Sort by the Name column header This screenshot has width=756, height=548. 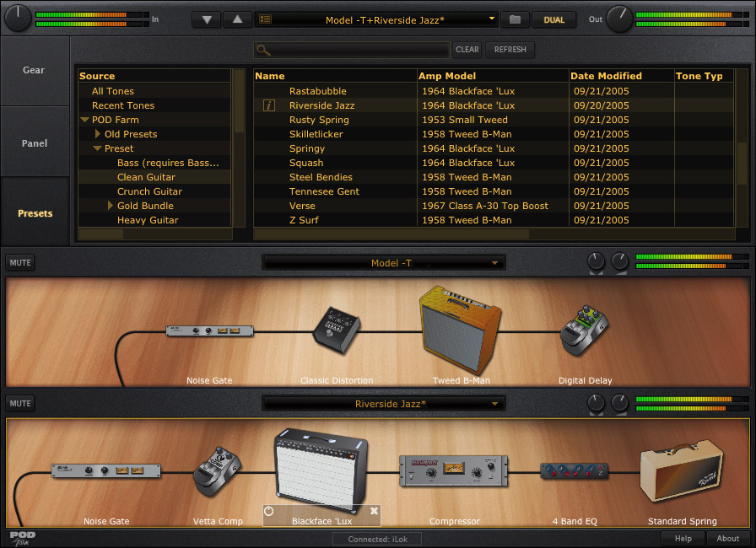coord(335,76)
